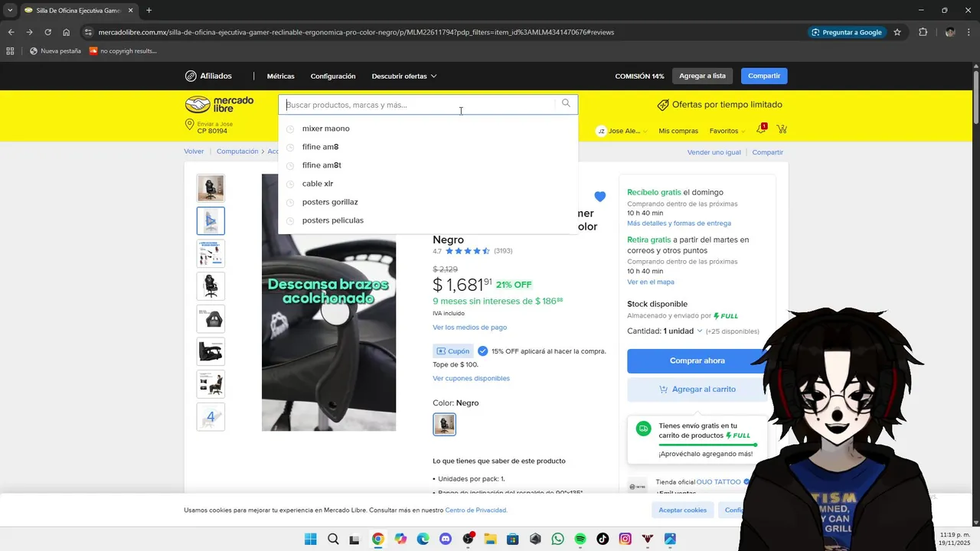Viewport: 980px width, 551px height.
Task: Click Vender uno igual link
Action: point(714,152)
